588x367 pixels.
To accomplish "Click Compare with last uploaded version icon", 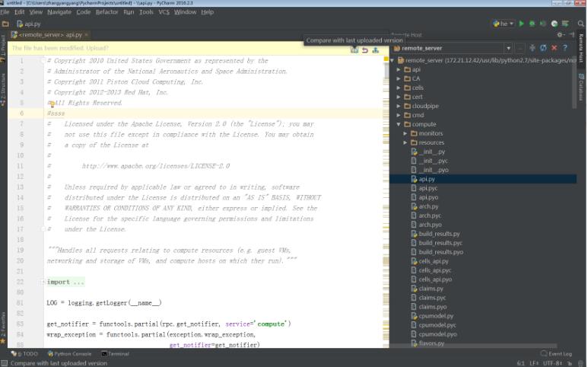I will [x=354, y=50].
